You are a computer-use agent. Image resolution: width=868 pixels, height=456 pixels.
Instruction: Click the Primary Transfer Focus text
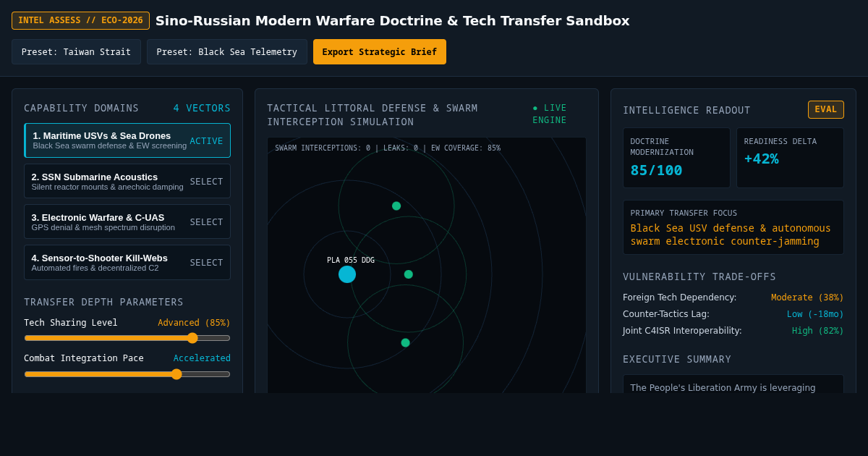(x=731, y=235)
